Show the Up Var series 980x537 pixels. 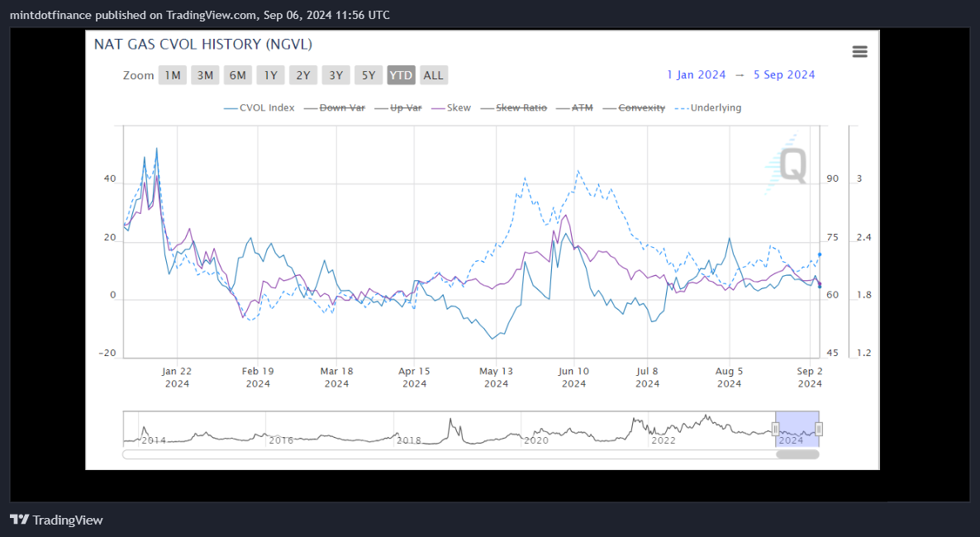click(x=399, y=107)
